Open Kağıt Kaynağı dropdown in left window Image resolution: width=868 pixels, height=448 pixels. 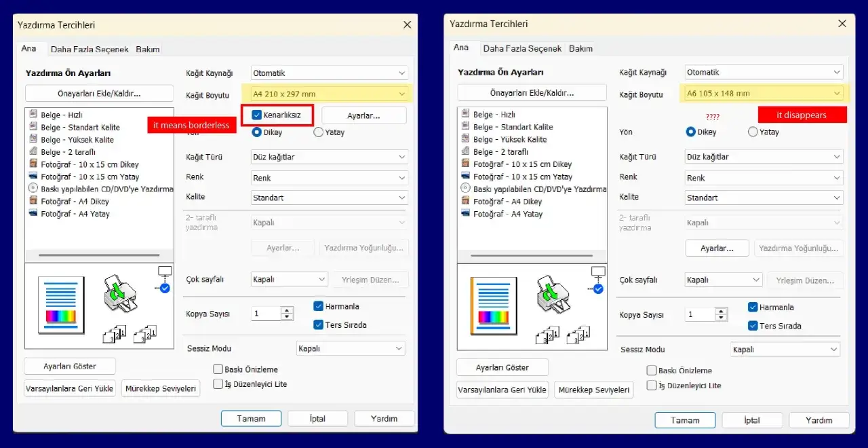point(330,73)
